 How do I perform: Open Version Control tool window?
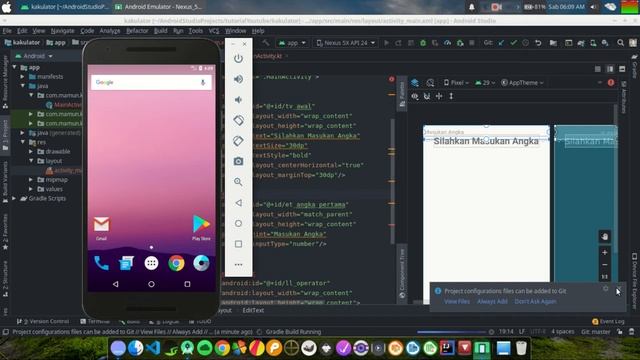point(43,322)
